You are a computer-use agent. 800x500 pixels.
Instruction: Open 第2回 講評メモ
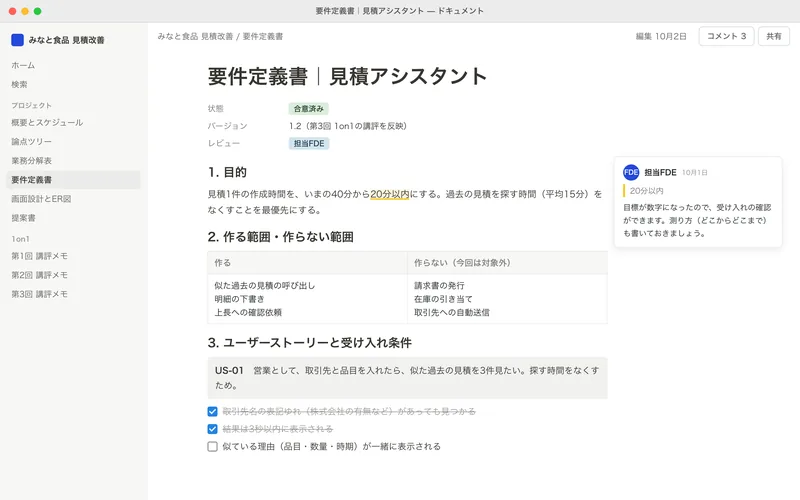(73, 275)
